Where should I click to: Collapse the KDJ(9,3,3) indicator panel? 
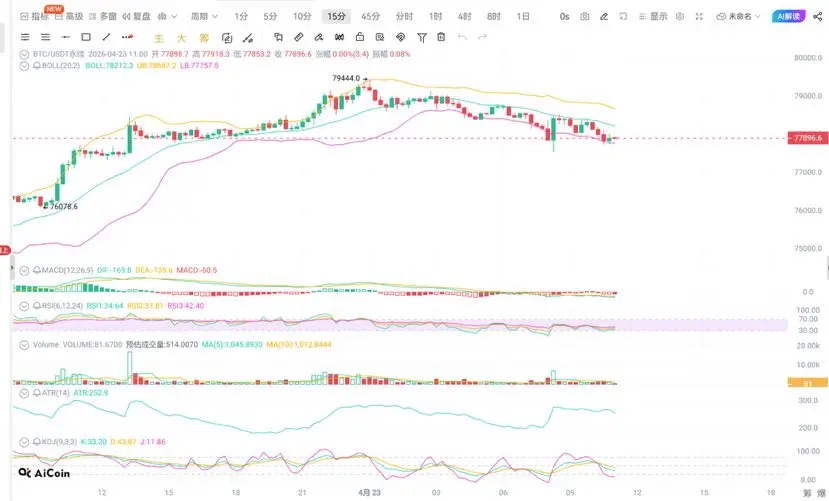pyautogui.click(x=24, y=442)
